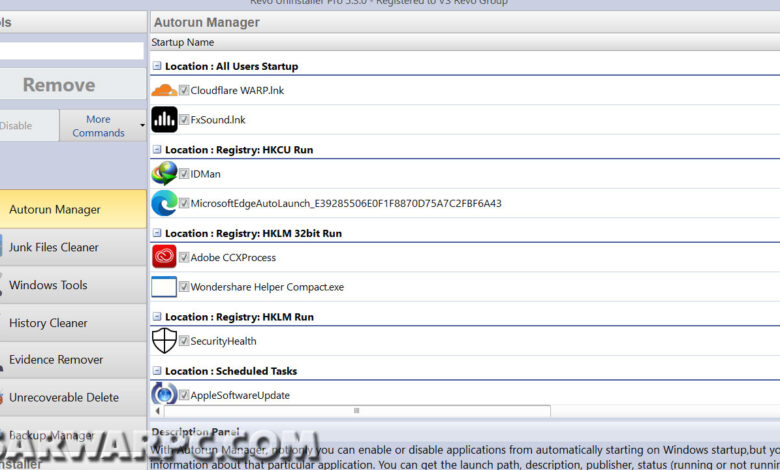Screen dimensions: 780x470
Task: Collapse the All Users Startup group
Action: pyautogui.click(x=157, y=66)
